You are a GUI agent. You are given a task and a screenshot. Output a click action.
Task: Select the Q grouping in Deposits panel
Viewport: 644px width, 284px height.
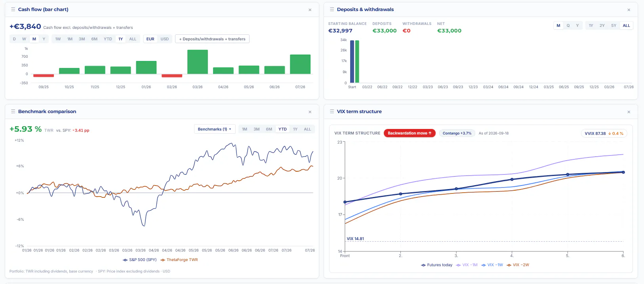point(568,25)
